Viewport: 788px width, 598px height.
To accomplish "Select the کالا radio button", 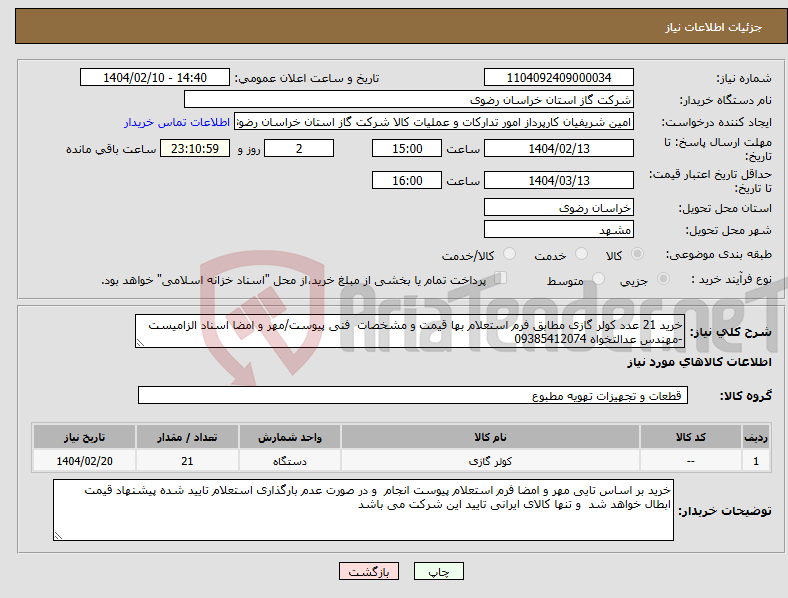I will (637, 254).
